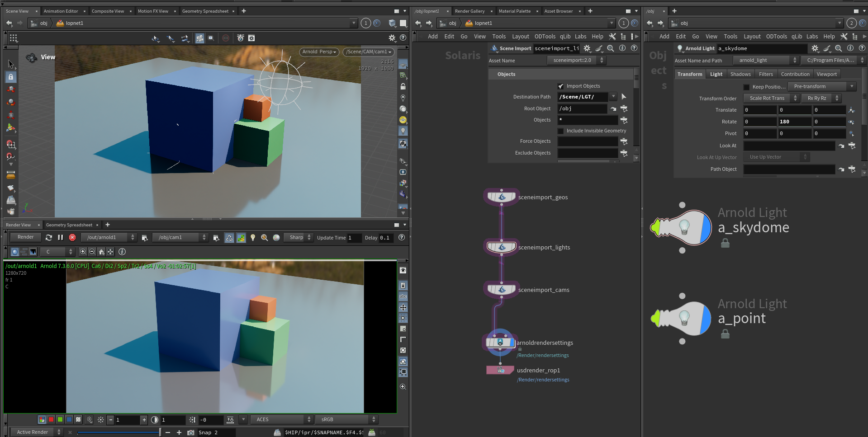The height and width of the screenshot is (437, 868).
Task: Click plus button beside Snap slider
Action: tap(179, 432)
